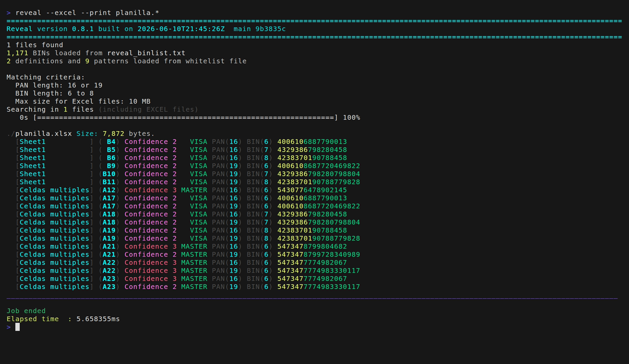Select cell reference B6
Viewport: 629px width, 364px height.
(x=111, y=158)
